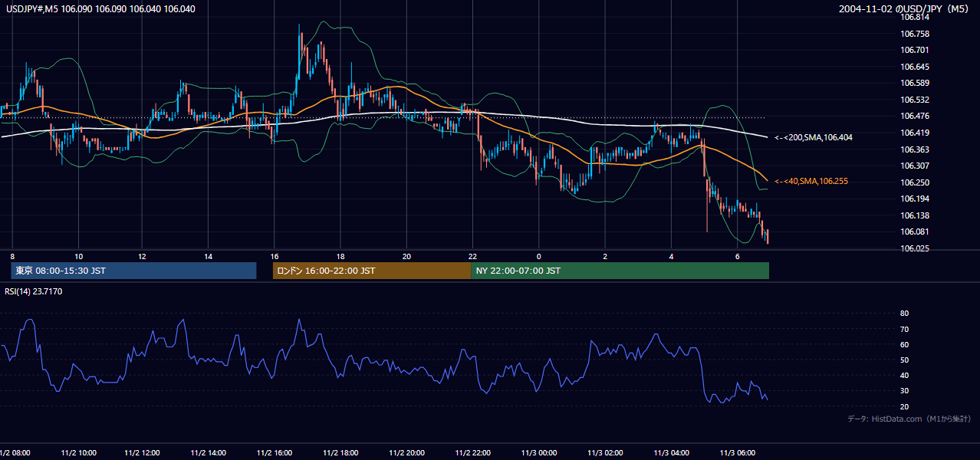This screenshot has width=980, height=460.
Task: Click the 106.532 price axis label
Action: (x=915, y=100)
